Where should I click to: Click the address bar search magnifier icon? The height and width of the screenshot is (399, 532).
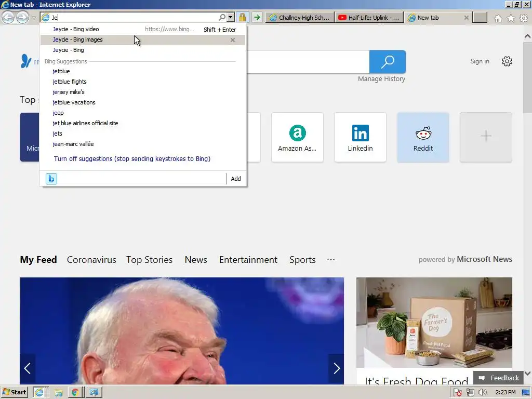(x=222, y=17)
